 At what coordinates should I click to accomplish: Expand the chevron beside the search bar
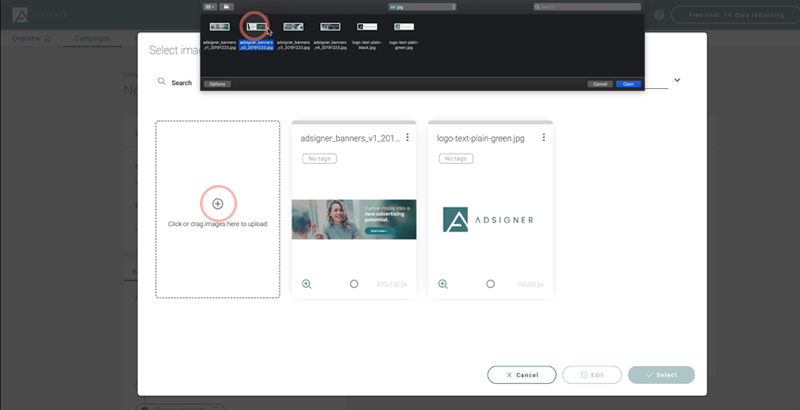[677, 80]
